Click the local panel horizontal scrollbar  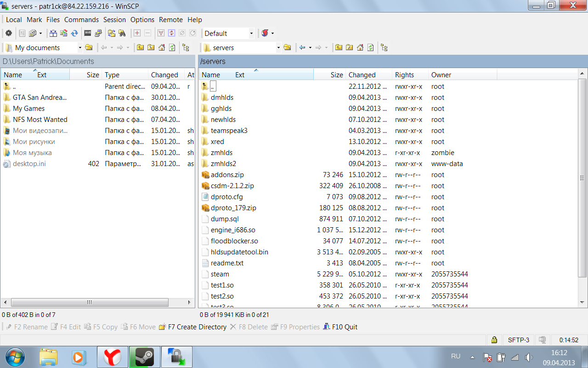coord(89,302)
